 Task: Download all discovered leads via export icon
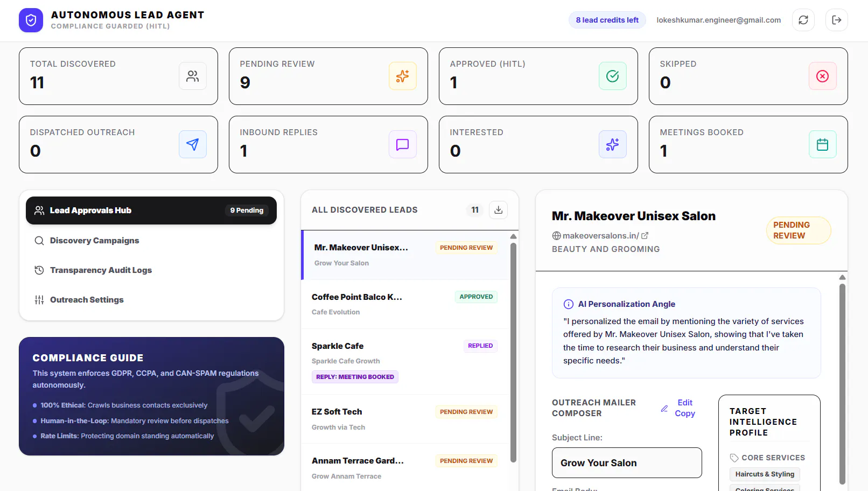[x=498, y=210]
